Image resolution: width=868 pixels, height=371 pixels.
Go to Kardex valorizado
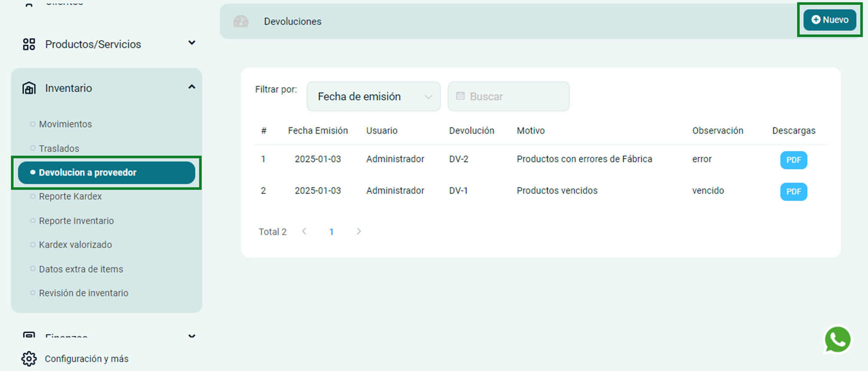click(x=76, y=245)
